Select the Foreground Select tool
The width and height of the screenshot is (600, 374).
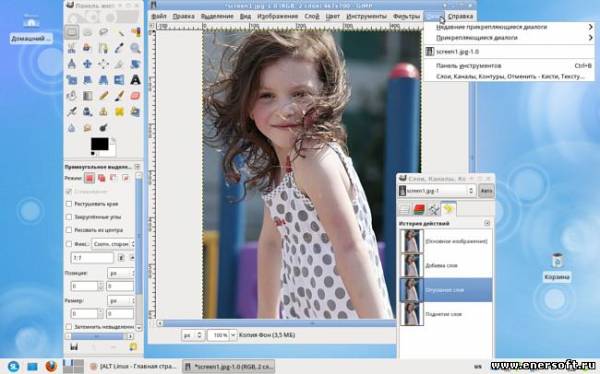88,48
